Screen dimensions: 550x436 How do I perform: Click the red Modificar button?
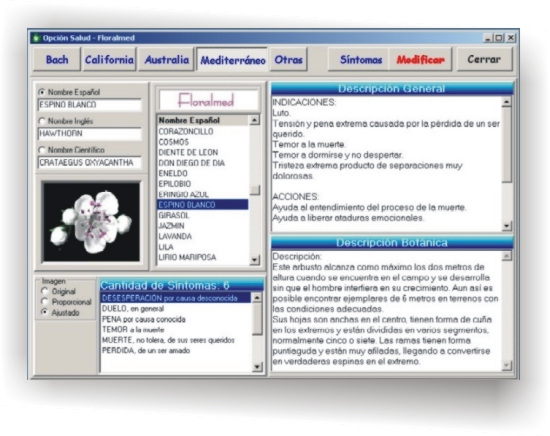coord(420,60)
